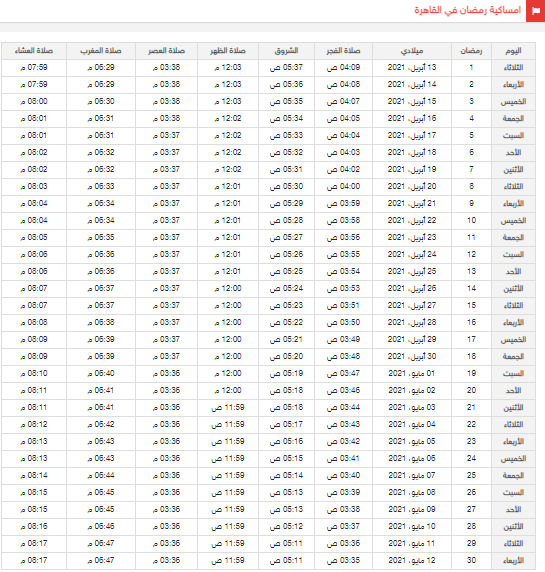Select the صلاة الفجر column header
This screenshot has height=572, width=545.
tap(343, 51)
